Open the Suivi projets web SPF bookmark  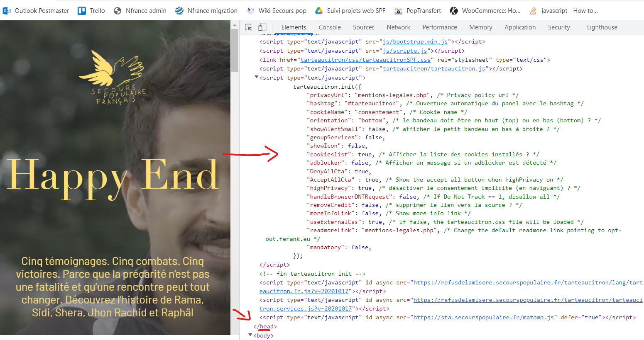(x=350, y=11)
